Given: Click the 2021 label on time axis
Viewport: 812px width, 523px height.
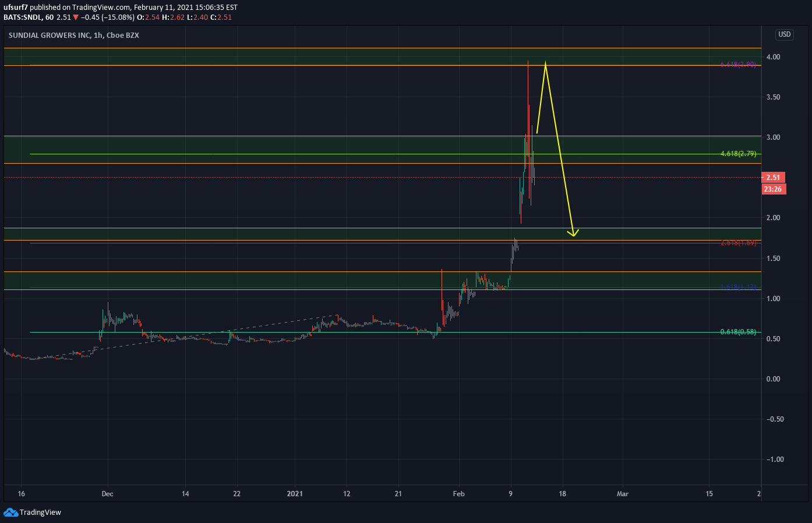Looking at the screenshot, I should coord(295,494).
